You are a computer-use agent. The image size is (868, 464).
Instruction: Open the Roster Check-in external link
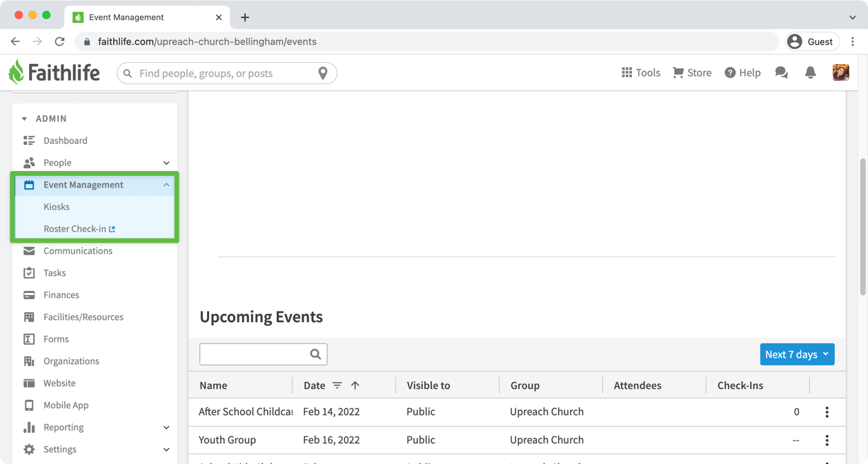79,229
